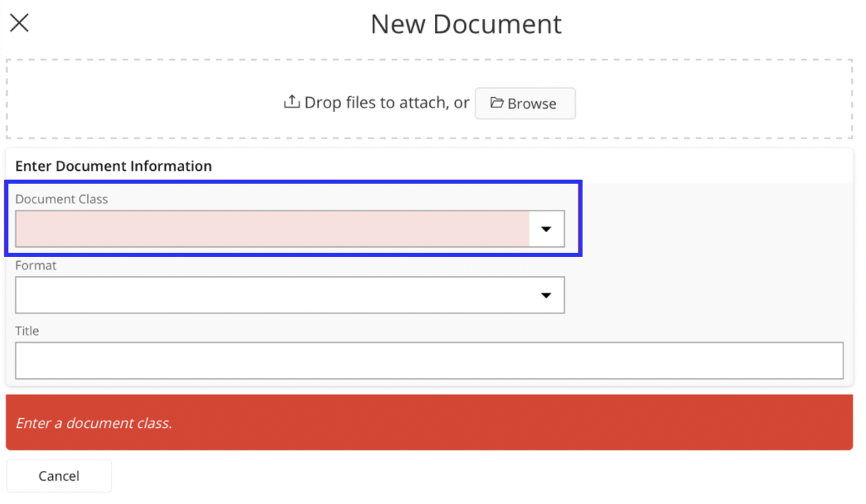The width and height of the screenshot is (866, 504).
Task: Click the 'Enter a document class.' error message
Action: click(94, 423)
